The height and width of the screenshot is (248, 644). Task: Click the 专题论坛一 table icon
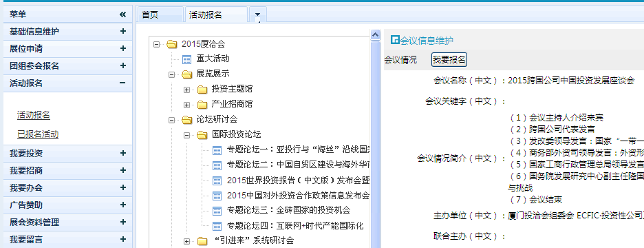click(217, 150)
